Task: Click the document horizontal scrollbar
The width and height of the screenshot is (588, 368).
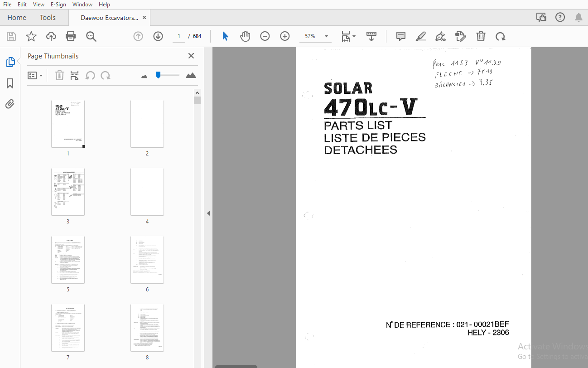Action: 236,366
